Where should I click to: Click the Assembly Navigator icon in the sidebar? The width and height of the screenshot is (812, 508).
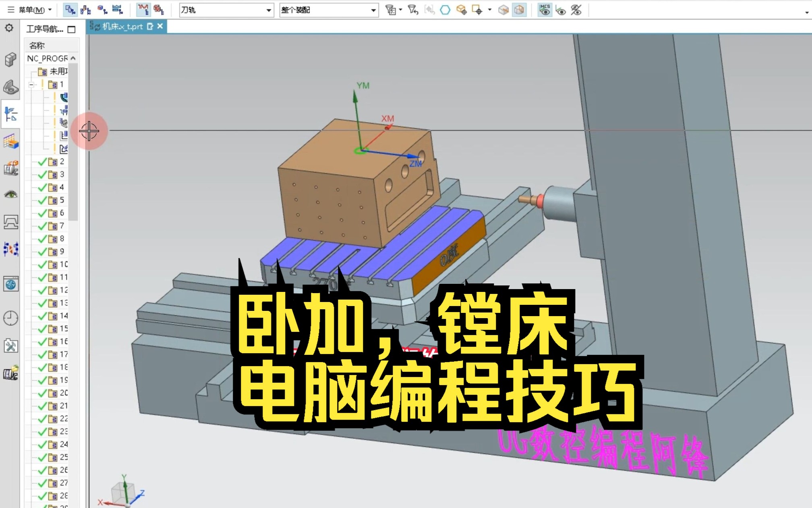(10, 60)
